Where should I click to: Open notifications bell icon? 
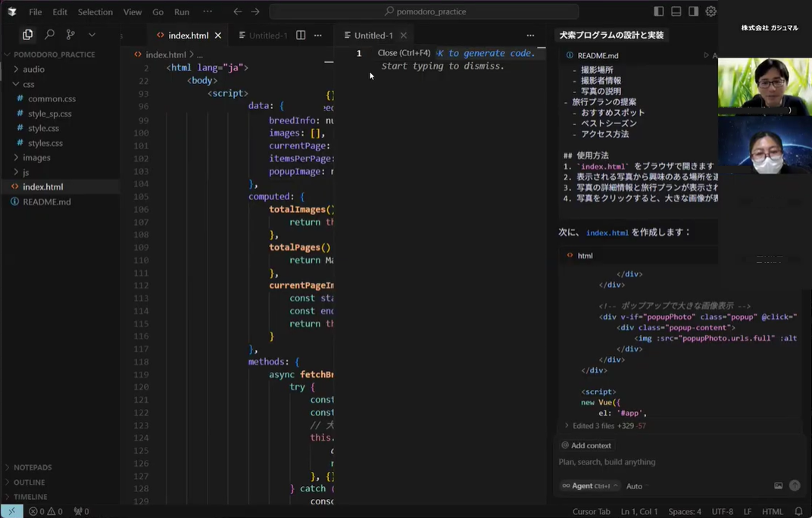click(x=798, y=511)
